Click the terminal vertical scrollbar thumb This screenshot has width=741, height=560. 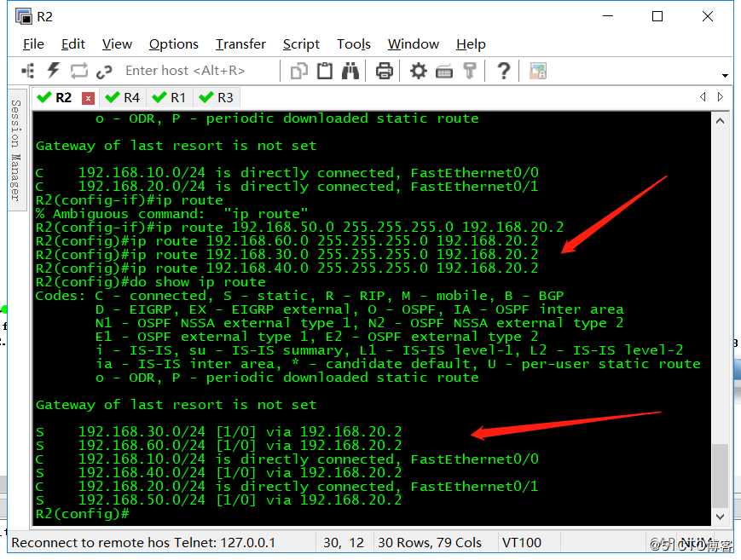pos(720,476)
